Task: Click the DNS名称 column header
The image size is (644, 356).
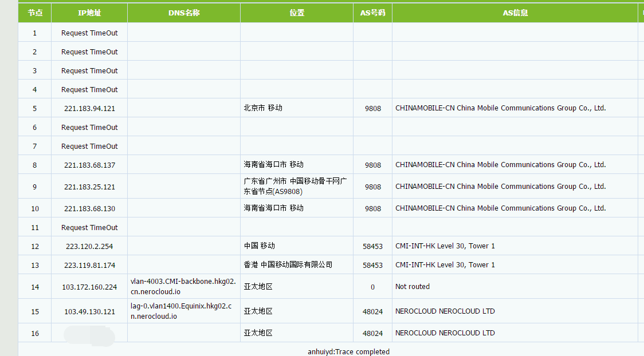Action: point(184,13)
